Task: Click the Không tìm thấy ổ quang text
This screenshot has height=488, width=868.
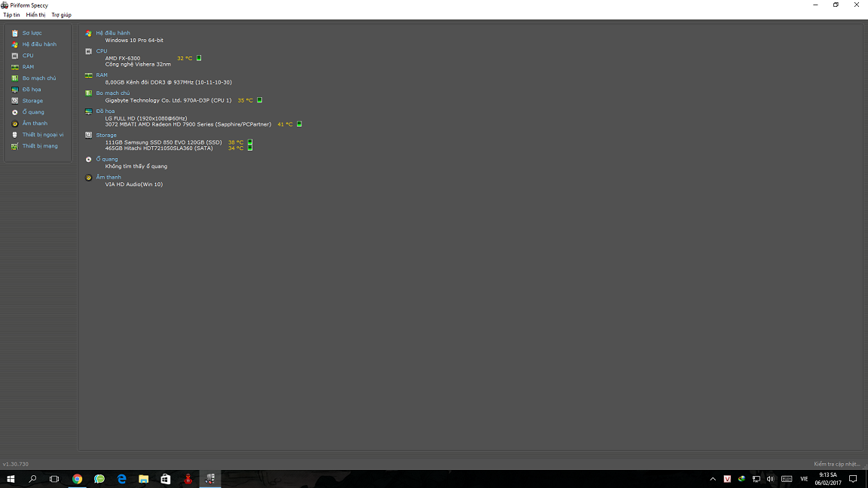Action: coord(136,166)
